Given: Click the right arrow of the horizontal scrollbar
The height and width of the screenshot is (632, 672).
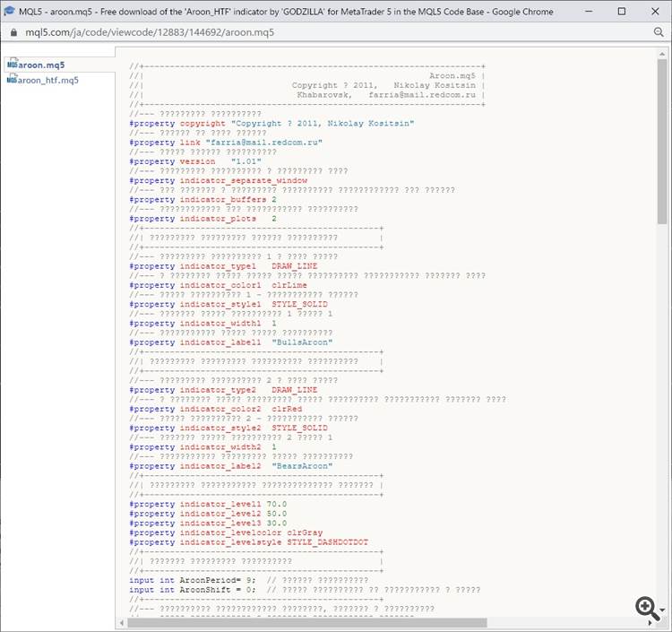Looking at the screenshot, I should [650, 622].
